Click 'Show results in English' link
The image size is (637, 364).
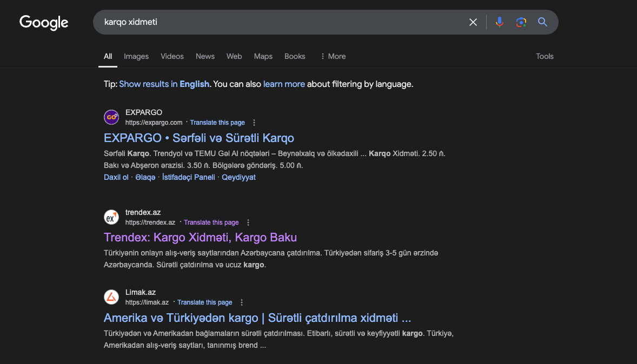pos(164,84)
